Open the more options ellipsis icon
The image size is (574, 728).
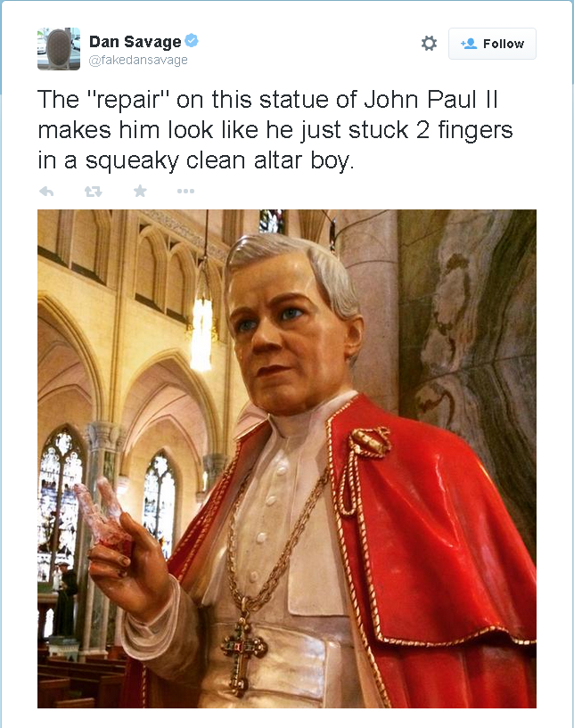[185, 191]
